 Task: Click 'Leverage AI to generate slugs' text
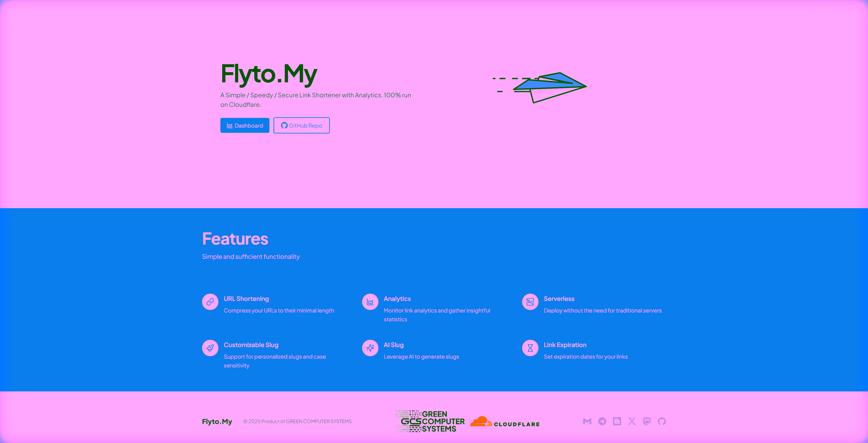coord(421,357)
